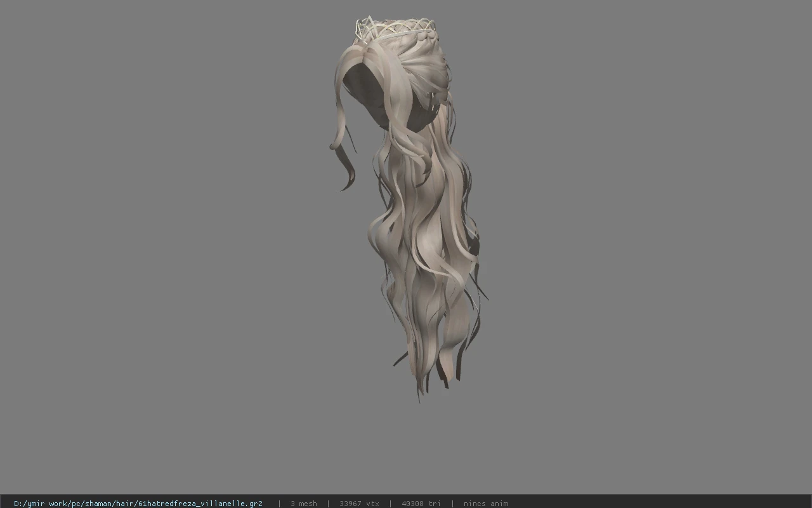Click the '3 mesh' status entry
This screenshot has width=812, height=508.
tap(303, 504)
